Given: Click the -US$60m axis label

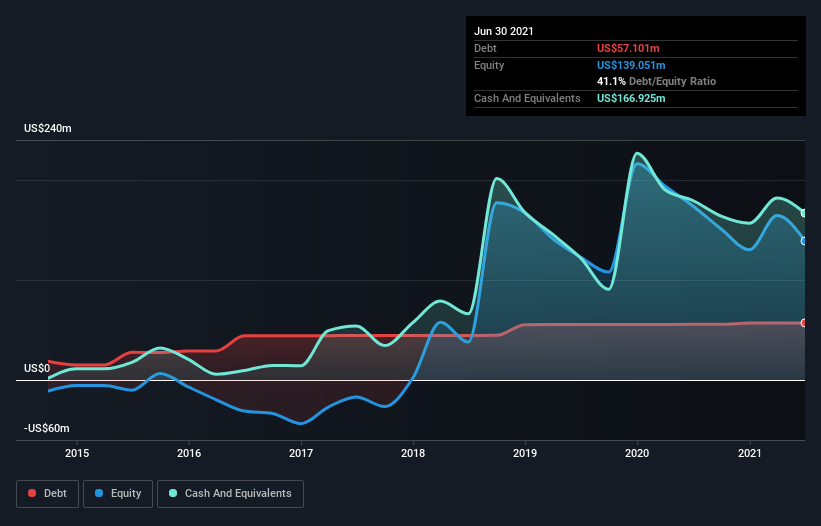Looking at the screenshot, I should (x=47, y=428).
